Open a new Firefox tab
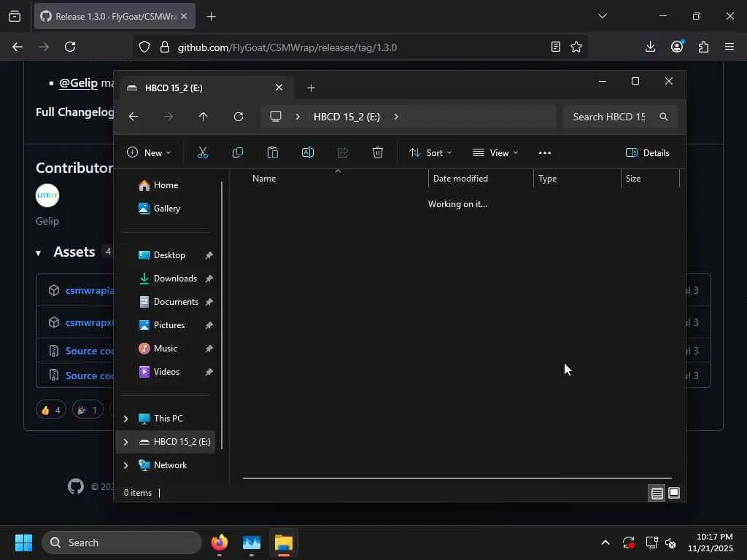Image resolution: width=747 pixels, height=560 pixels. (212, 17)
